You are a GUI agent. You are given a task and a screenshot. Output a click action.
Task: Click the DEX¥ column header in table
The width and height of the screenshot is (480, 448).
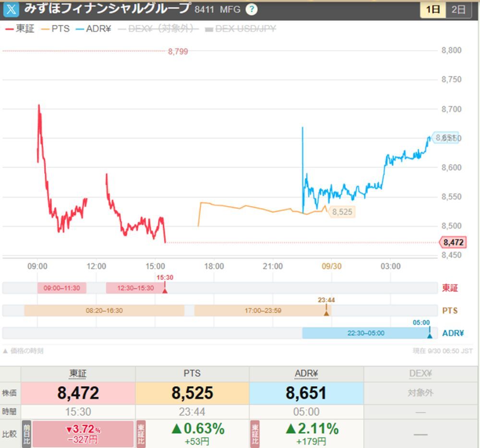pos(420,374)
